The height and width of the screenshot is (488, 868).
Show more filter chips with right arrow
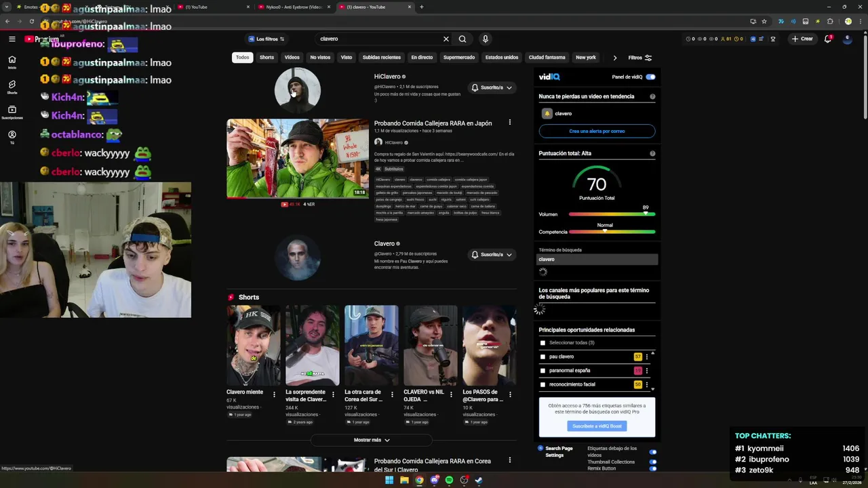click(614, 58)
